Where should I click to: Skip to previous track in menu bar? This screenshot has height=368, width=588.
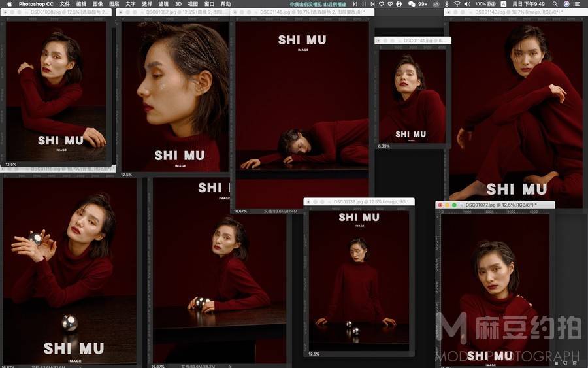pyautogui.click(x=355, y=4)
